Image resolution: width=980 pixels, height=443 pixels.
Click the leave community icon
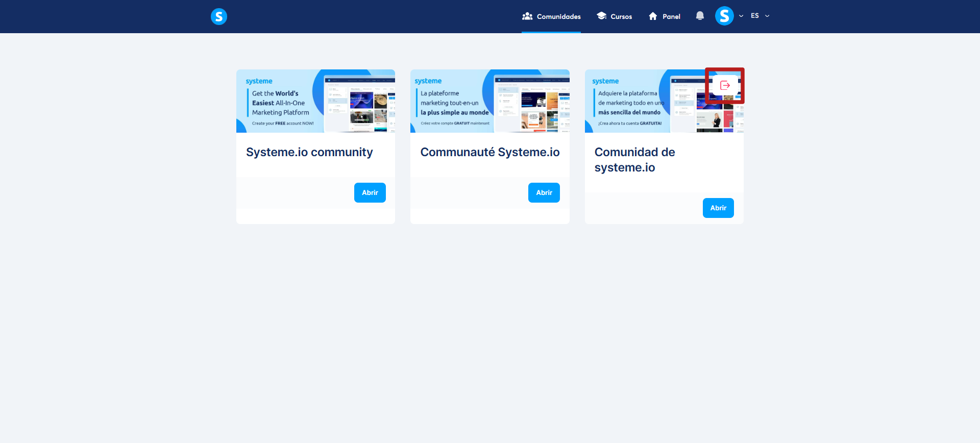click(x=725, y=85)
